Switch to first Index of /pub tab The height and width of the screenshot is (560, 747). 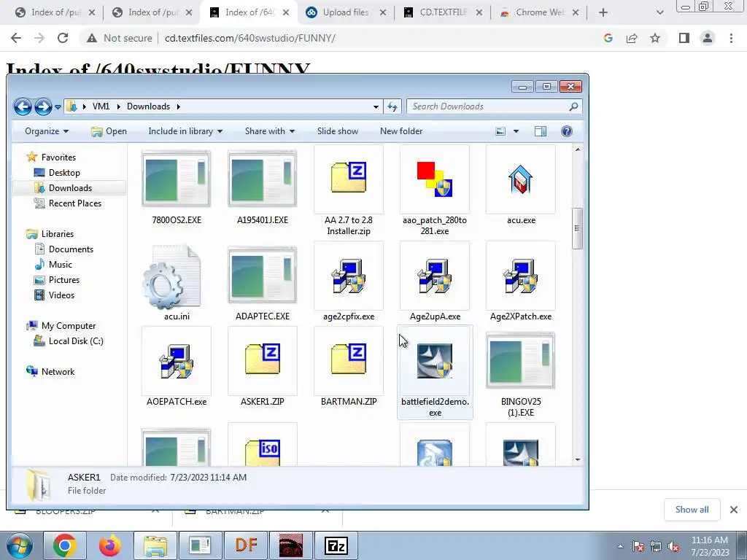point(55,13)
